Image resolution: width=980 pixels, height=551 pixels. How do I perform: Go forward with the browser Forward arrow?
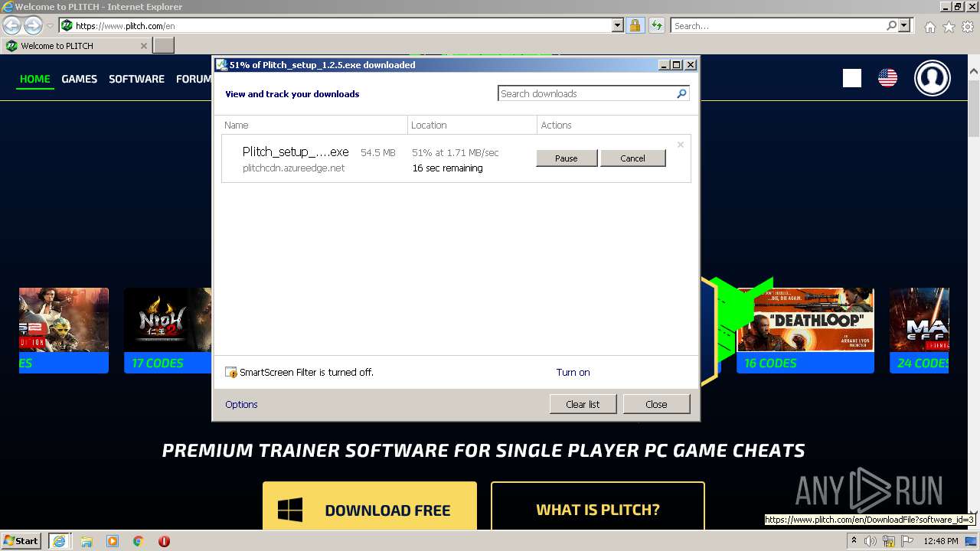(33, 25)
